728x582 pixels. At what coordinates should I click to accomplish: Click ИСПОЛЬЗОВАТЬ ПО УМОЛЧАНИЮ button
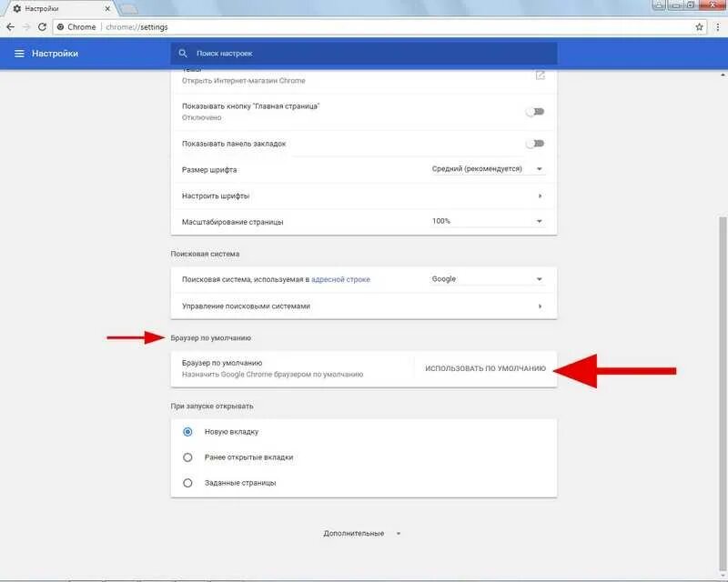[x=485, y=368]
